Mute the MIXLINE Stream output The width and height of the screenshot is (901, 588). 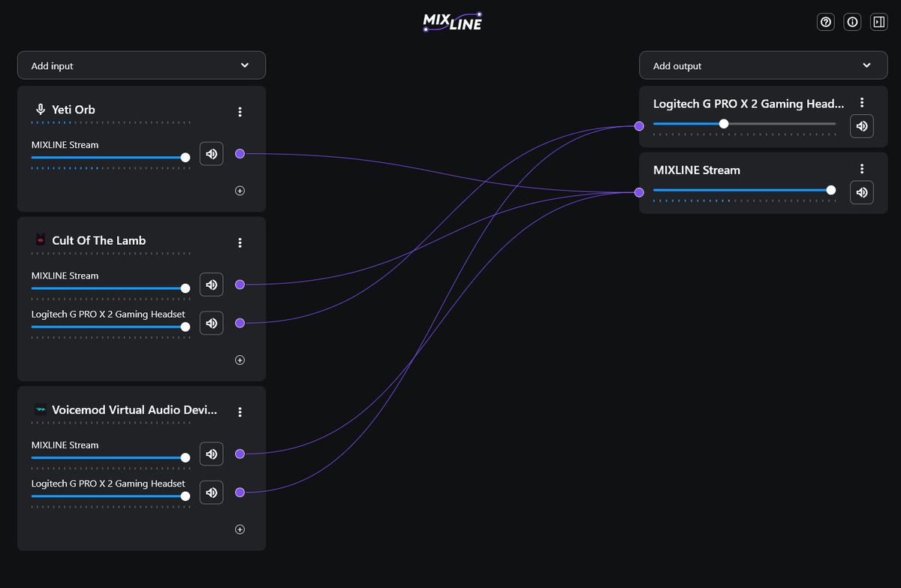pos(862,192)
